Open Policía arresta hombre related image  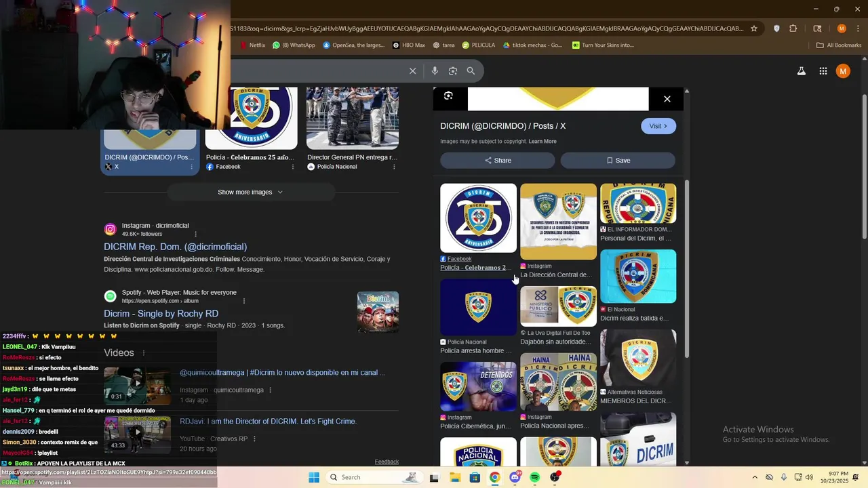[x=478, y=308]
